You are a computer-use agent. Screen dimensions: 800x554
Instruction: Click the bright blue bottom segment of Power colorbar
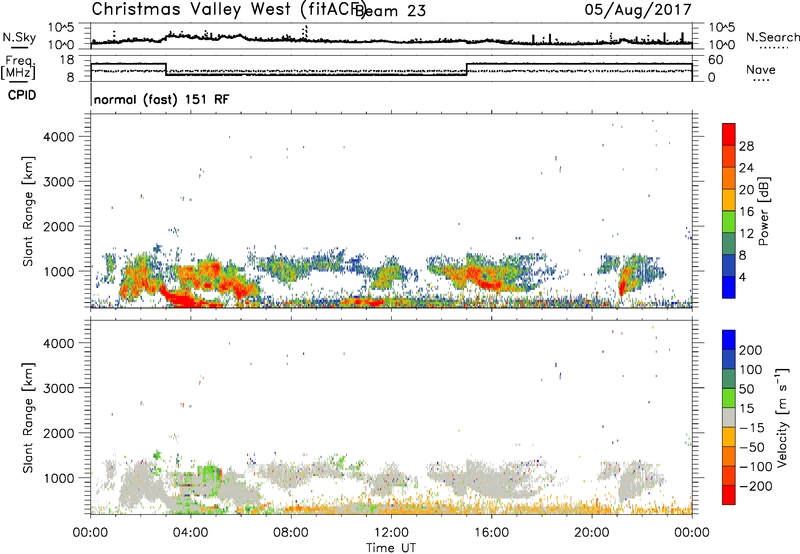729,287
